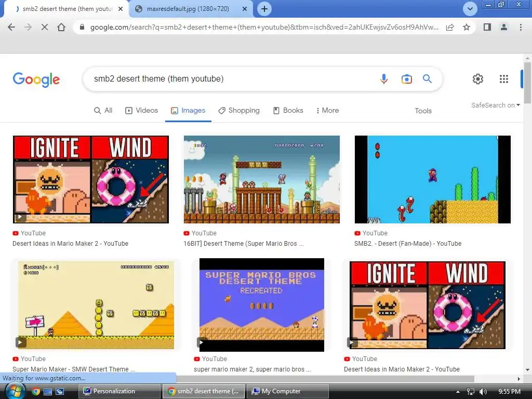Viewport: 532px width, 399px height.
Task: Stop loading the page
Action: pos(45,27)
